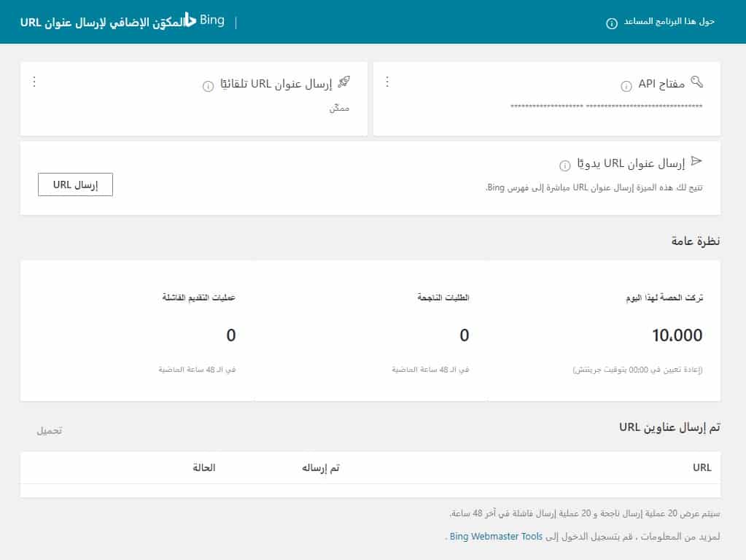Click info icon next to حول هذا البرنامج المساعد
Screen dimensions: 746x560
tap(612, 23)
